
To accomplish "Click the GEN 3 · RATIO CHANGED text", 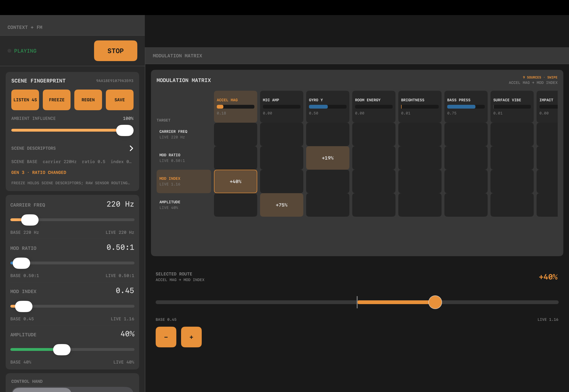I will pyautogui.click(x=39, y=172).
